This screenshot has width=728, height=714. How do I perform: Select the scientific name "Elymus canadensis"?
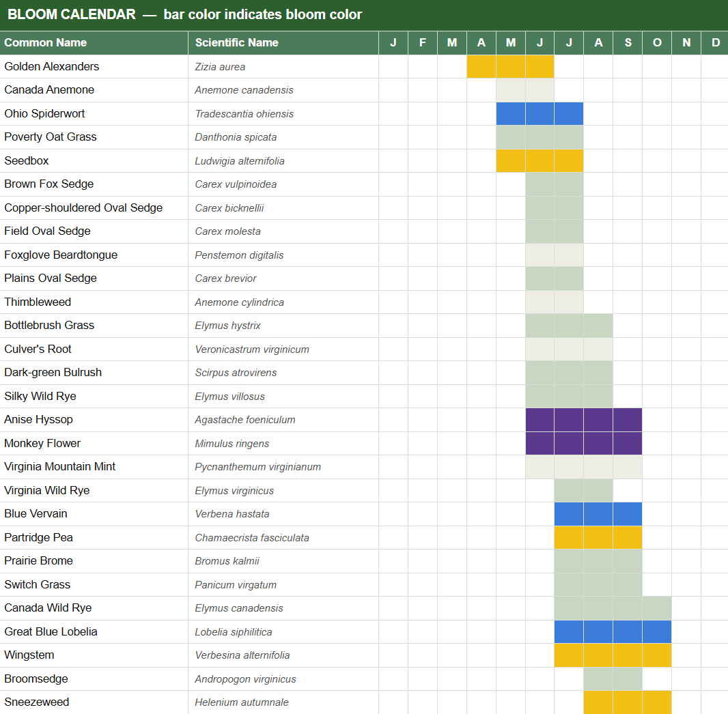(239, 608)
